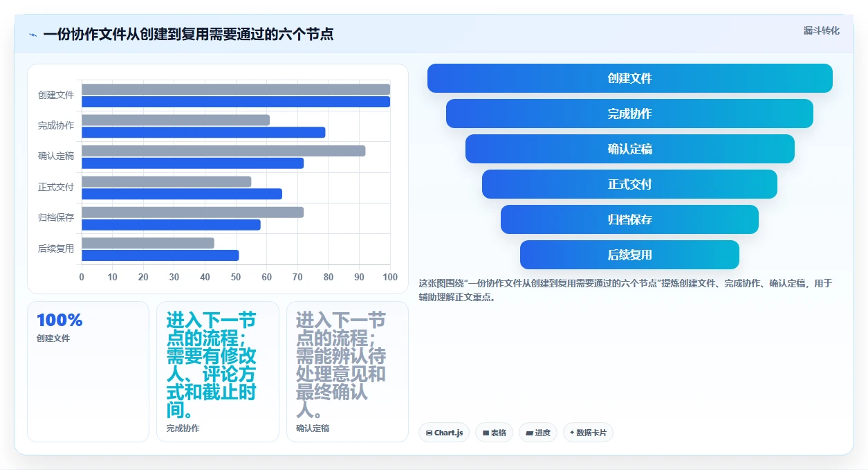Click the 创建文件 caption under 100%

(53, 338)
